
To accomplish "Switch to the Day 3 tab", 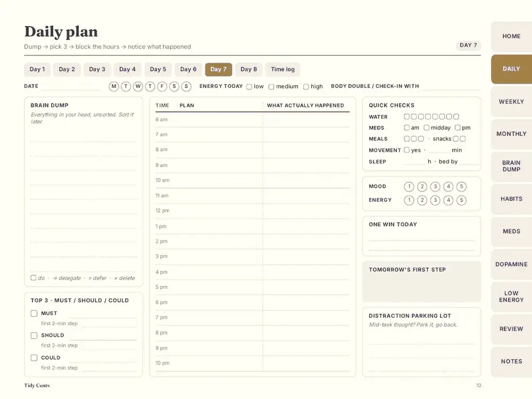I will pyautogui.click(x=97, y=69).
